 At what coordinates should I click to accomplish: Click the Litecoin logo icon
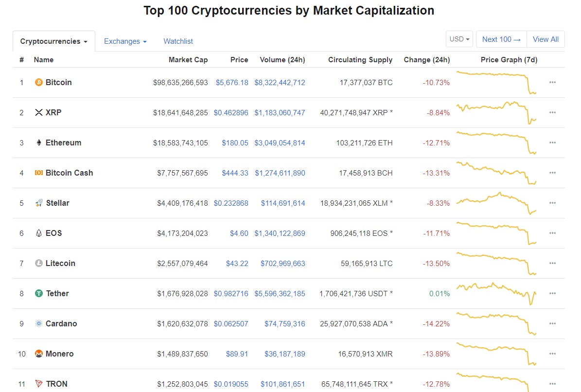(39, 264)
